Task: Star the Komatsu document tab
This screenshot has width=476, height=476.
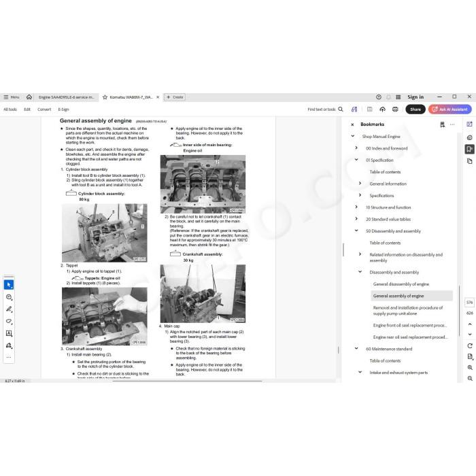Action: click(105, 97)
